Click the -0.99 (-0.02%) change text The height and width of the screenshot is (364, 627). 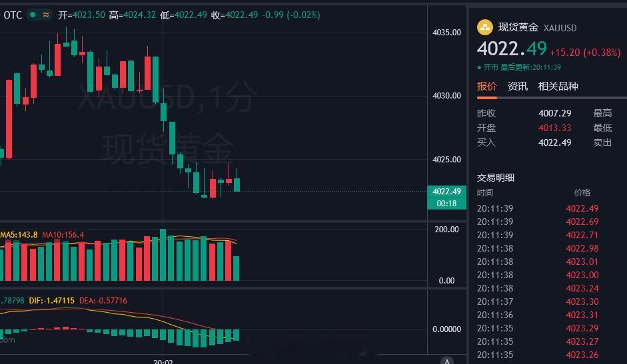click(x=291, y=15)
